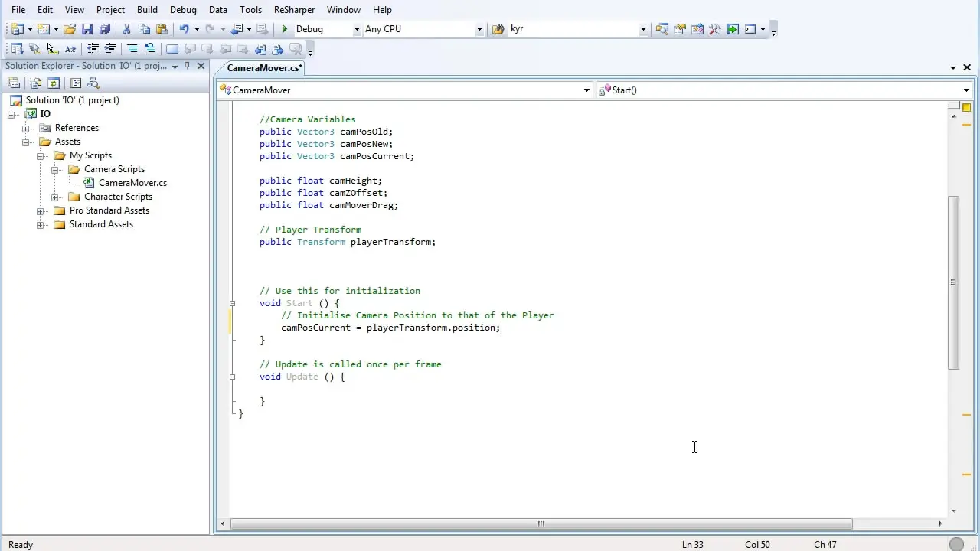Click the Decrease Indent icon
This screenshot has width=980, height=551.
[x=93, y=49]
